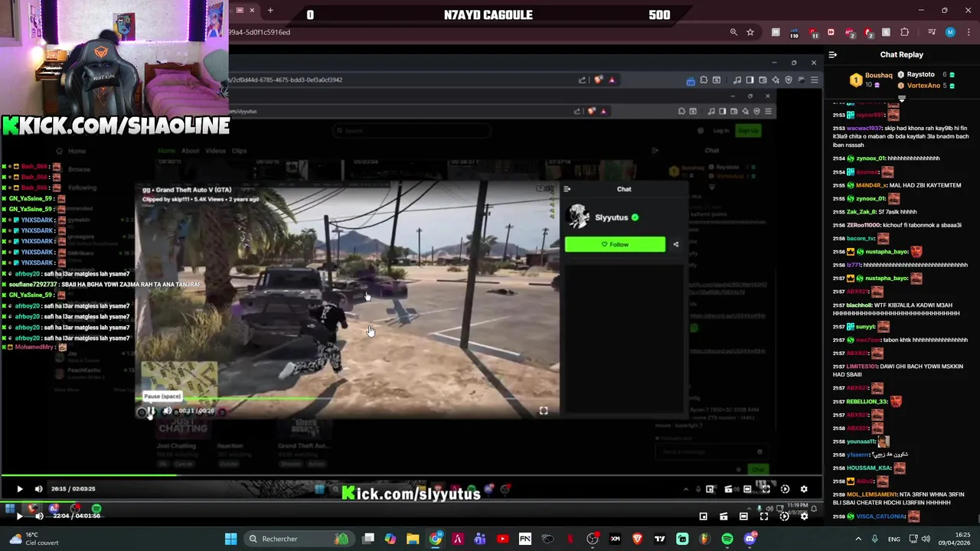Image resolution: width=980 pixels, height=551 pixels.
Task: Open Raystoto in the leaderboard
Action: coord(920,74)
